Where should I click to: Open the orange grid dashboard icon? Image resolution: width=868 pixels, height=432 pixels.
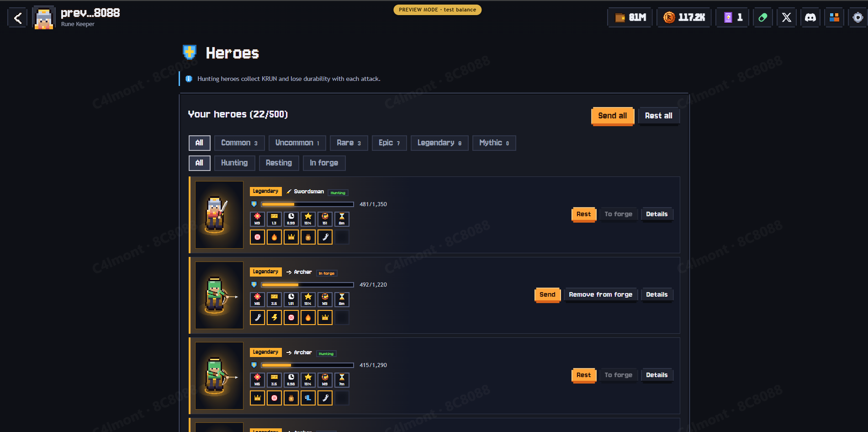tap(834, 17)
